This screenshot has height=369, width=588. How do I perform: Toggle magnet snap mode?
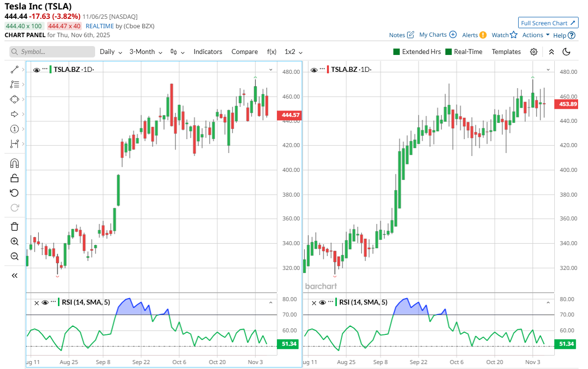click(x=15, y=163)
